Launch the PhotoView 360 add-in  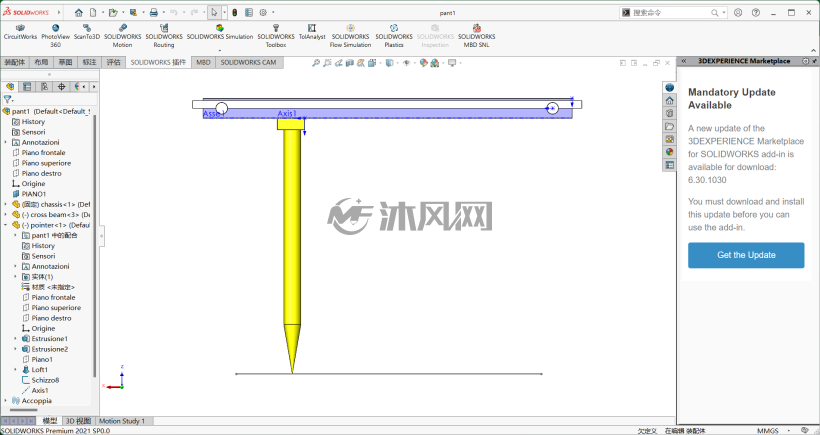[55, 36]
